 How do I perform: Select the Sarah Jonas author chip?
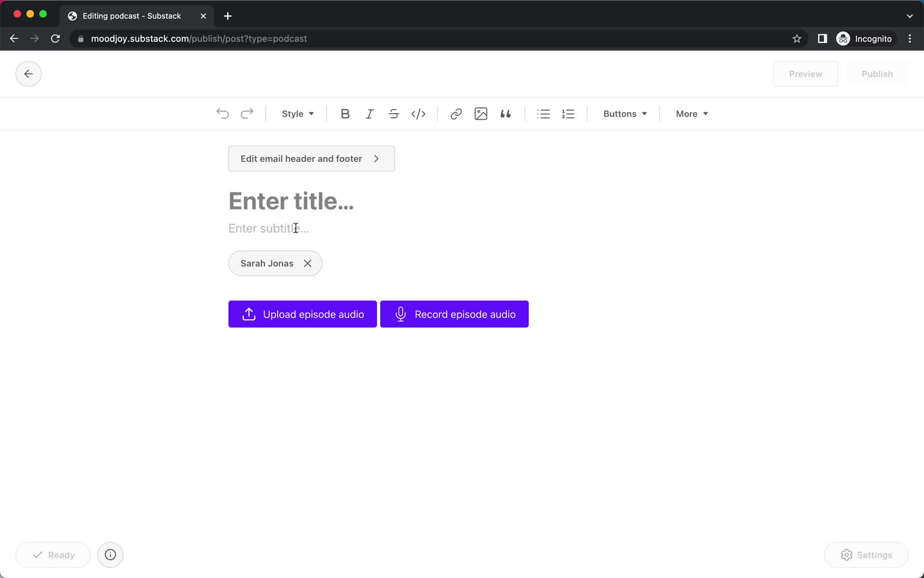point(275,263)
